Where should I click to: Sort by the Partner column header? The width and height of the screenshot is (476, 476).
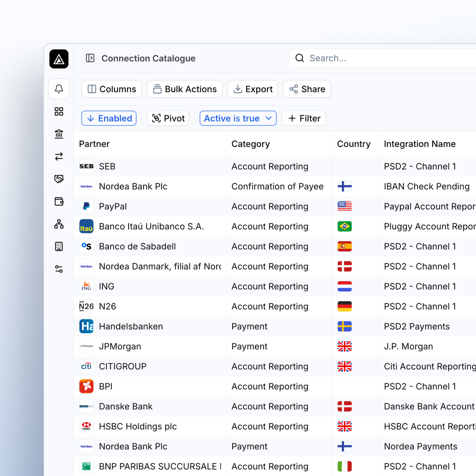[94, 144]
